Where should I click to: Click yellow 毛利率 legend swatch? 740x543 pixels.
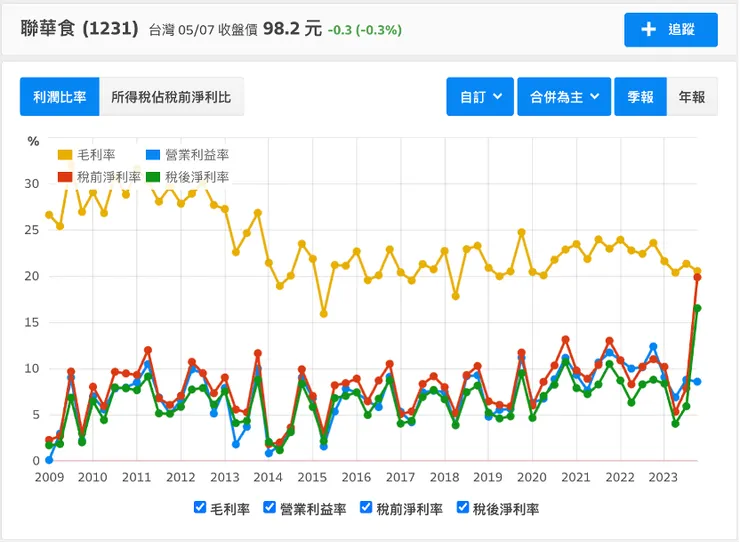65,155
